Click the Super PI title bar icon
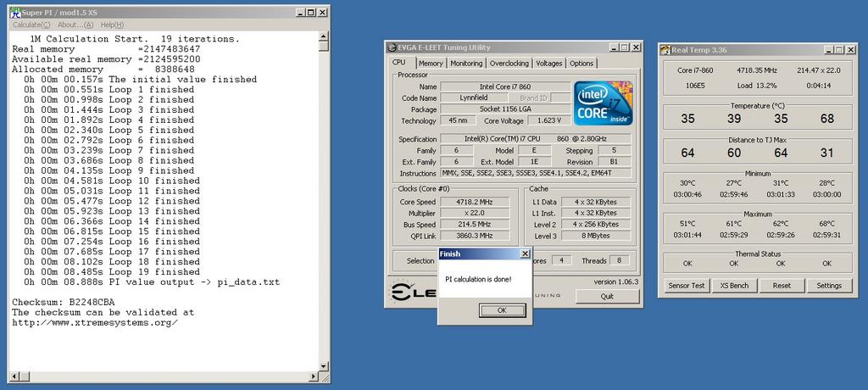The image size is (868, 390). click(x=15, y=12)
